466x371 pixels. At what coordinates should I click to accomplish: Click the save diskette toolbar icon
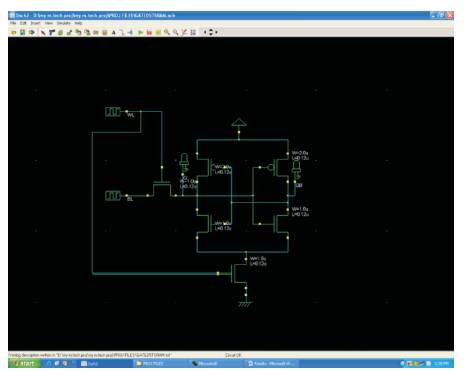tap(22, 32)
